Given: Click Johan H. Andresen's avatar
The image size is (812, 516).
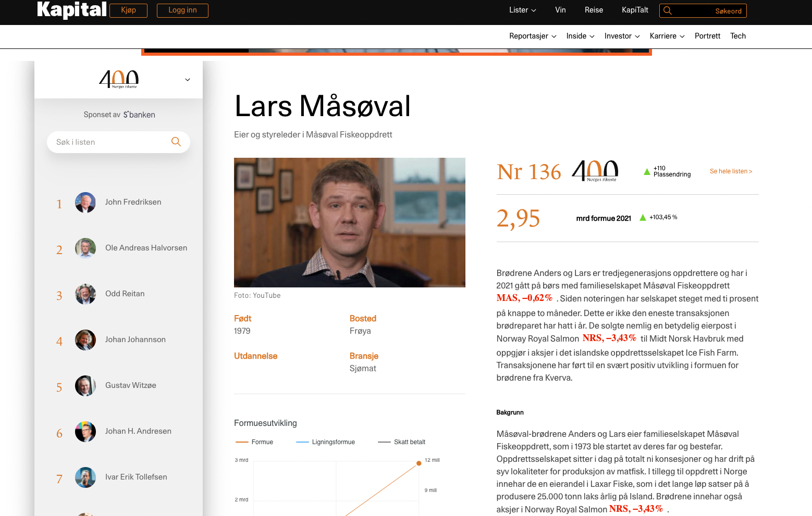Looking at the screenshot, I should click(85, 432).
